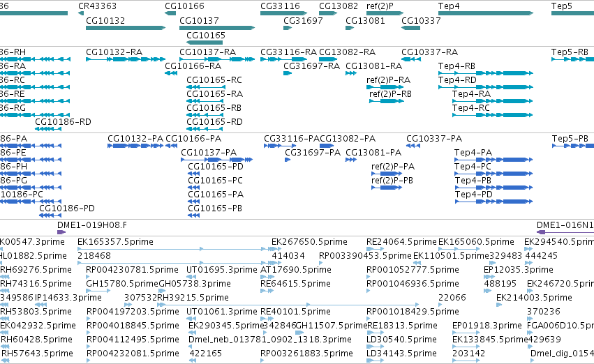Open the RP004230781.5prime EST label

tap(132, 269)
